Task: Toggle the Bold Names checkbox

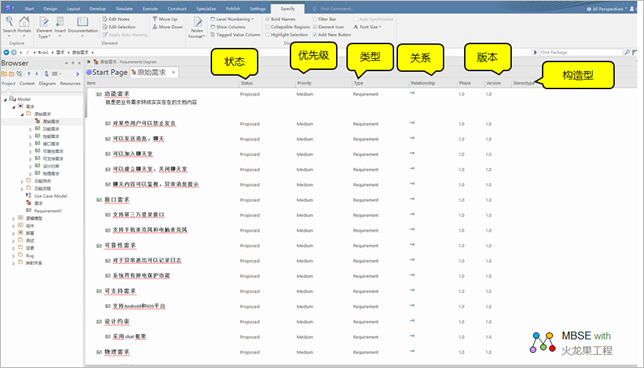Action: coord(267,19)
